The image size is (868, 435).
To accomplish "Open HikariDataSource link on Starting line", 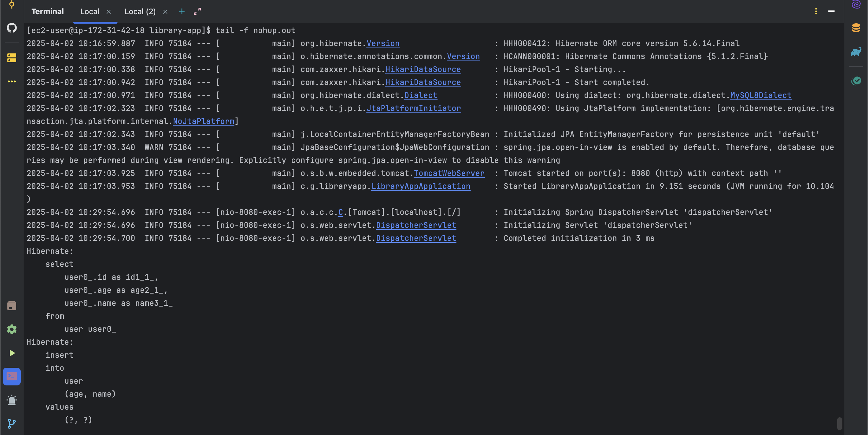I will pyautogui.click(x=423, y=69).
